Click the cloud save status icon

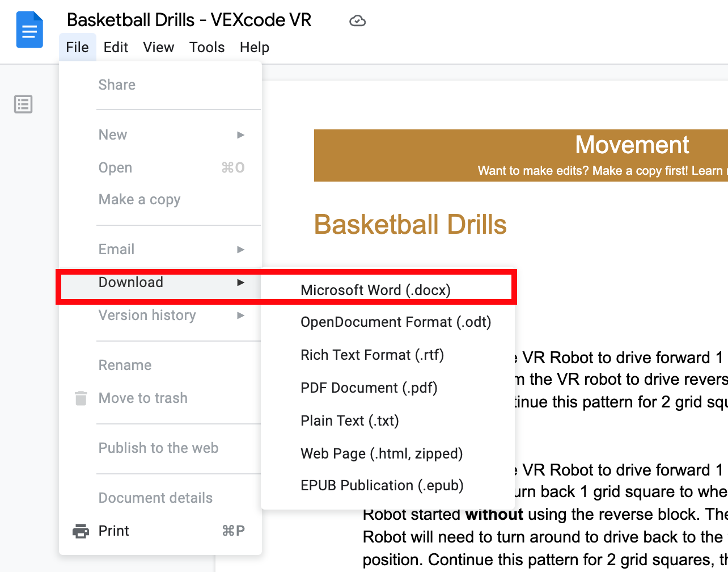point(357,20)
